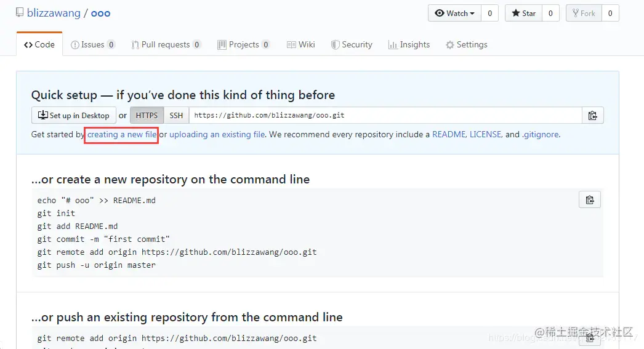The height and width of the screenshot is (349, 644).
Task: Copy the new repository command-line snippet
Action: click(x=590, y=199)
